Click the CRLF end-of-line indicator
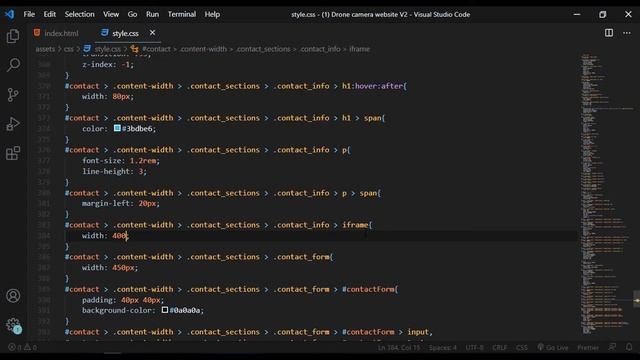The image size is (640, 360). coord(500,347)
